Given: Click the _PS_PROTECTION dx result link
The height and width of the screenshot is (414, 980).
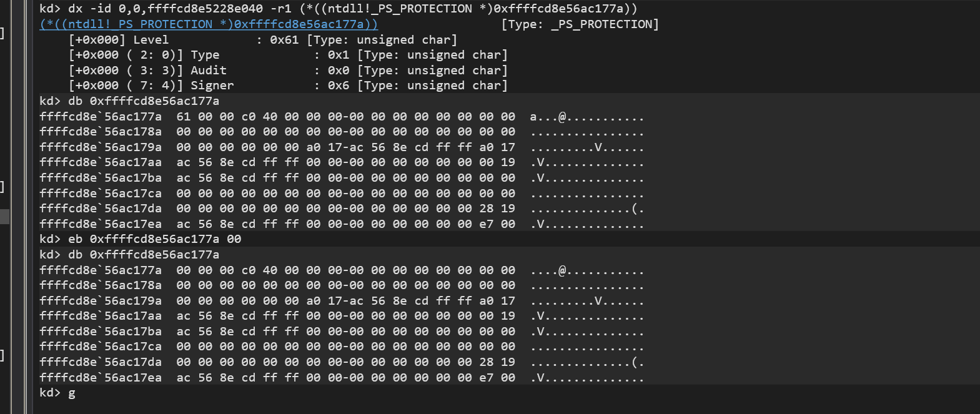Looking at the screenshot, I should pos(209,24).
